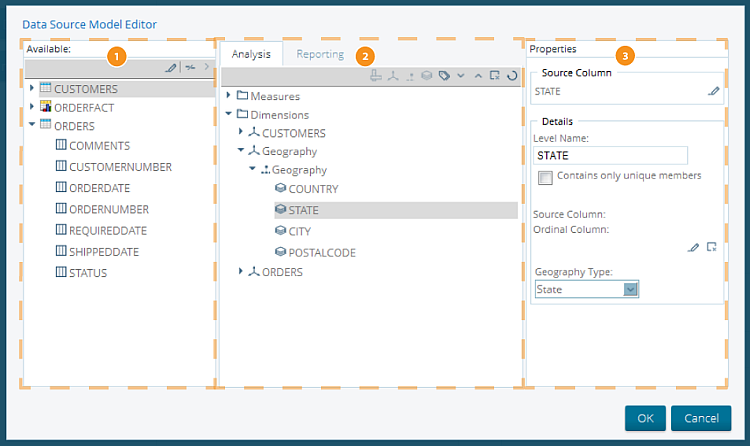This screenshot has width=750, height=446.
Task: Select the Analysis tab
Action: 251,54
